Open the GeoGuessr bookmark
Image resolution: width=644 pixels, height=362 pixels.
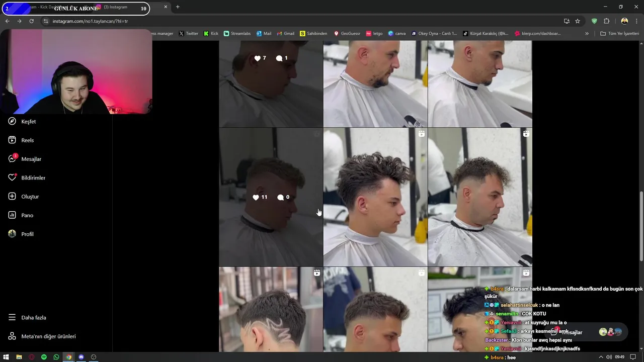tap(347, 34)
